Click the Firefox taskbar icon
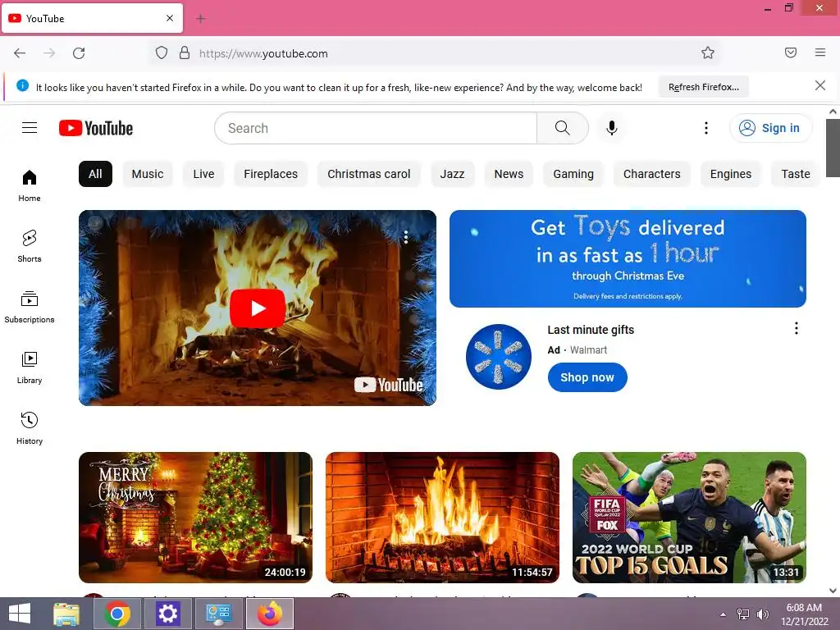Image resolution: width=840 pixels, height=630 pixels. (x=270, y=614)
